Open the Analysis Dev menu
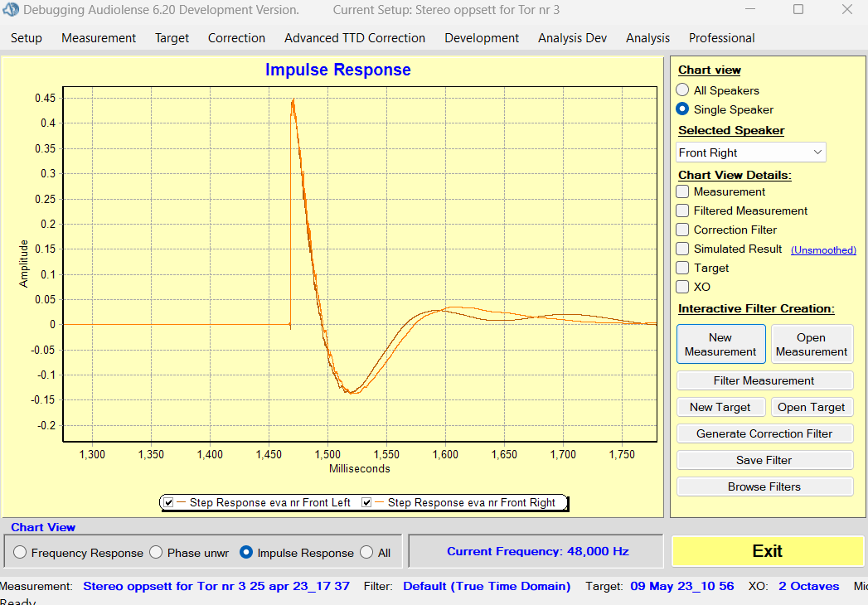The image size is (868, 605). (x=572, y=38)
